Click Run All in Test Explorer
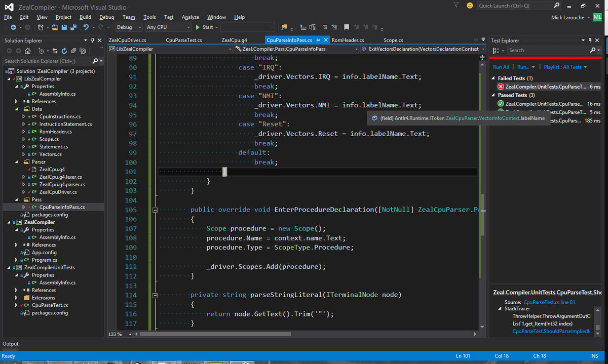The height and width of the screenshot is (364, 608). (x=501, y=67)
